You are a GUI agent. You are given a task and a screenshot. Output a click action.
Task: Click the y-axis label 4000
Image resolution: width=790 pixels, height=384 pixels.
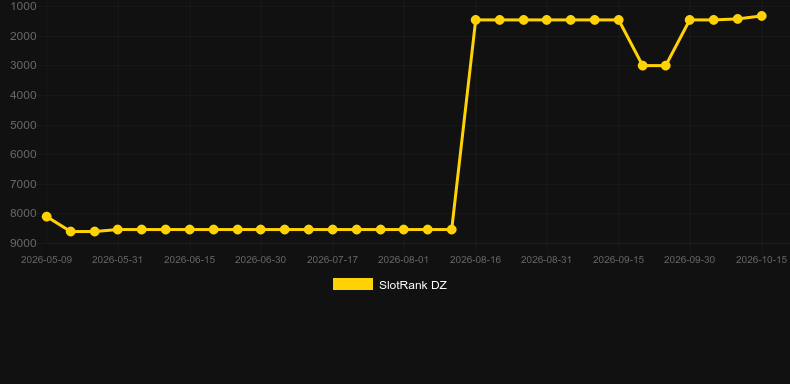pos(23,95)
